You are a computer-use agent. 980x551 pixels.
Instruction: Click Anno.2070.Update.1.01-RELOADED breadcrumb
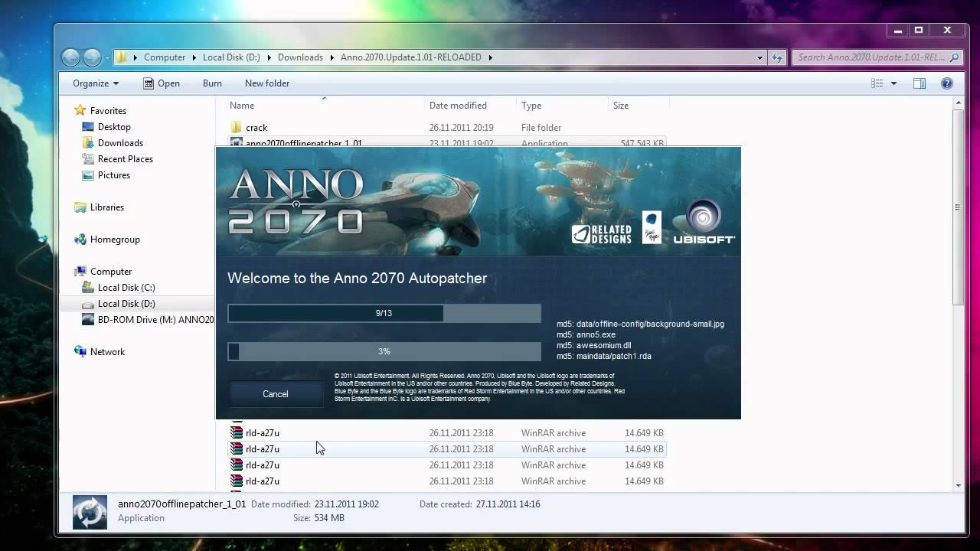tap(411, 57)
